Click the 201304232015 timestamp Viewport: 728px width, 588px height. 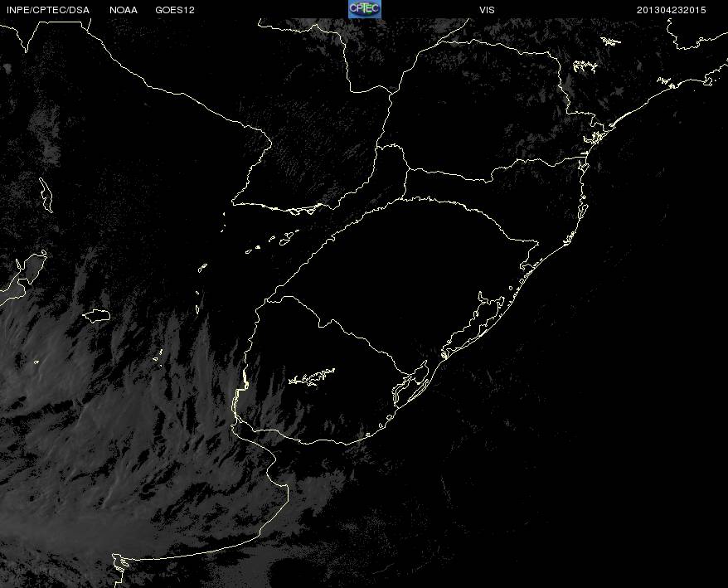coord(672,10)
